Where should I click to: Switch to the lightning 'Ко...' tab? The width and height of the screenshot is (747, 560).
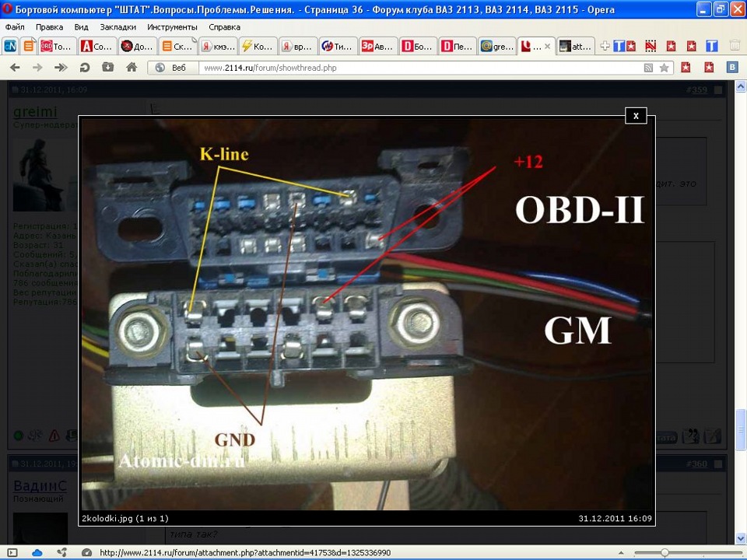tap(258, 46)
